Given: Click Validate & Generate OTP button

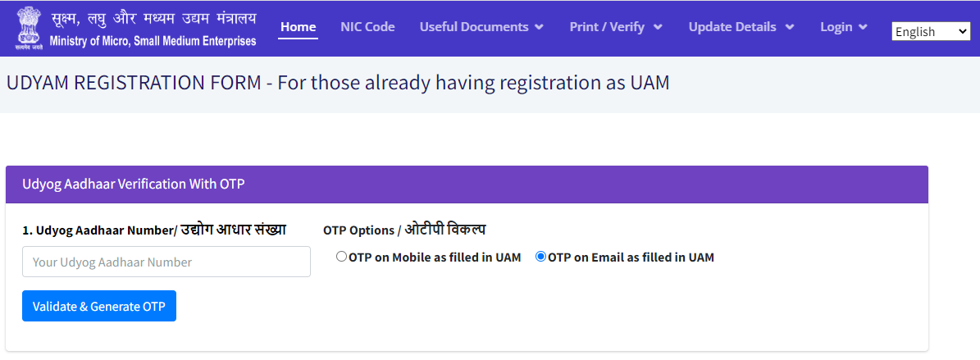Looking at the screenshot, I should click(x=99, y=306).
